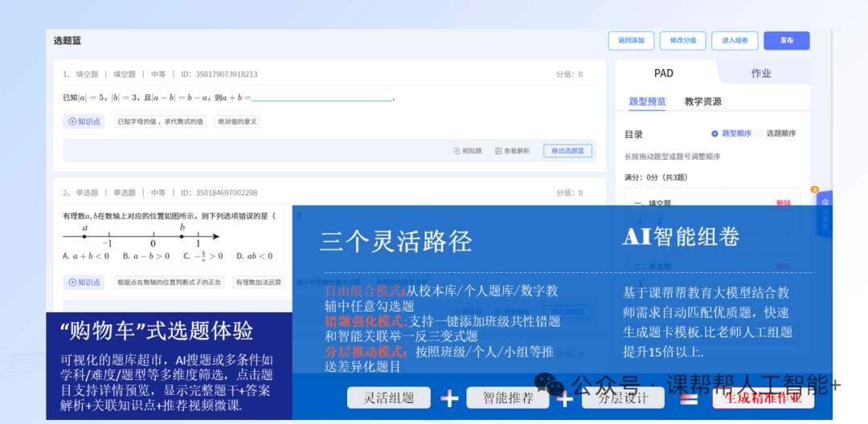Click 移出选题篮 for question 1
Image resolution: width=868 pixels, height=424 pixels.
tap(568, 151)
